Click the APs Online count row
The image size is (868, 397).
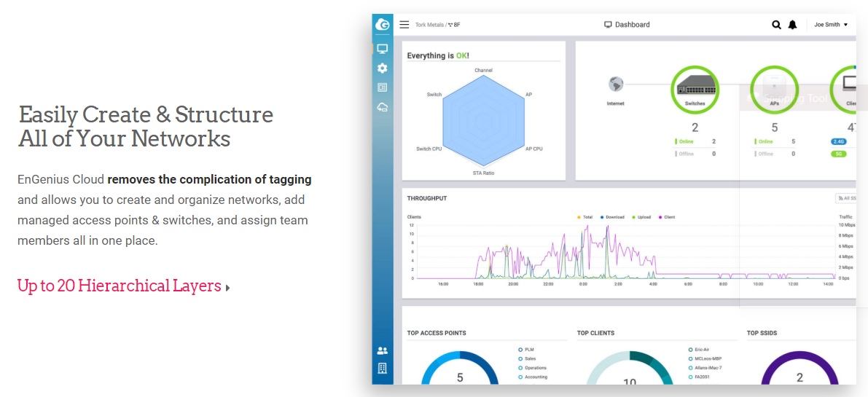pos(775,141)
